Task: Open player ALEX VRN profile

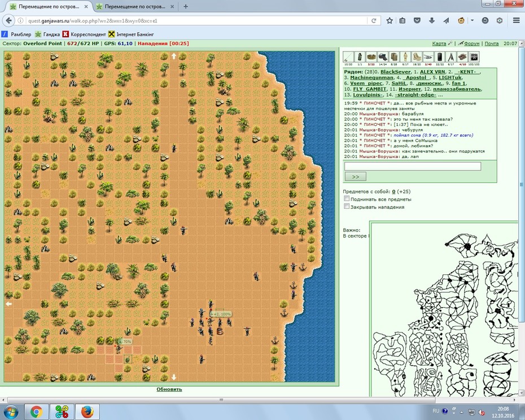Action: coord(432,72)
